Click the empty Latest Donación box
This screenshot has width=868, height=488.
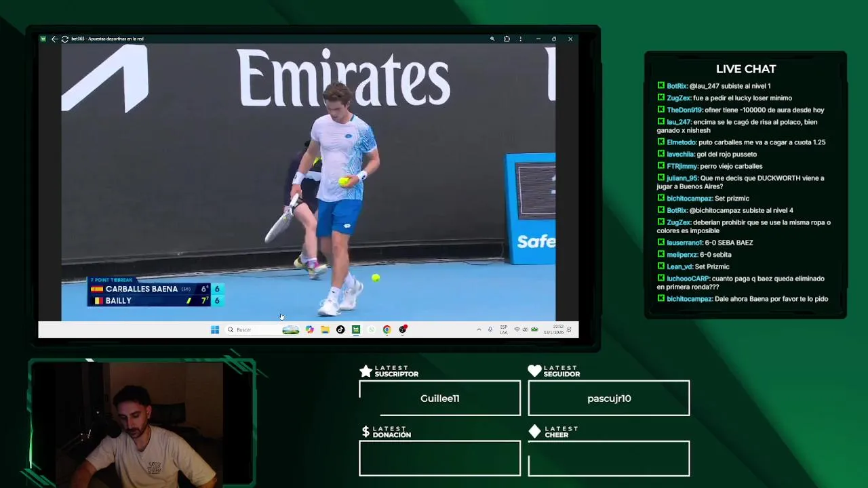pyautogui.click(x=439, y=458)
